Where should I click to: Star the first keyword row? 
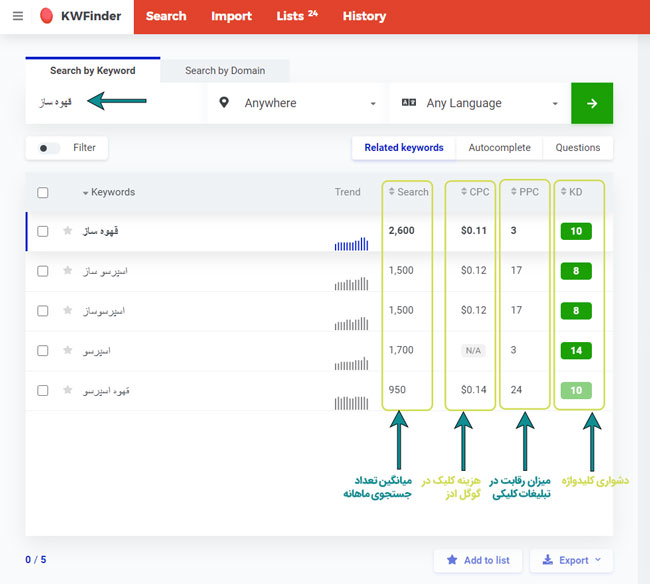pos(68,231)
